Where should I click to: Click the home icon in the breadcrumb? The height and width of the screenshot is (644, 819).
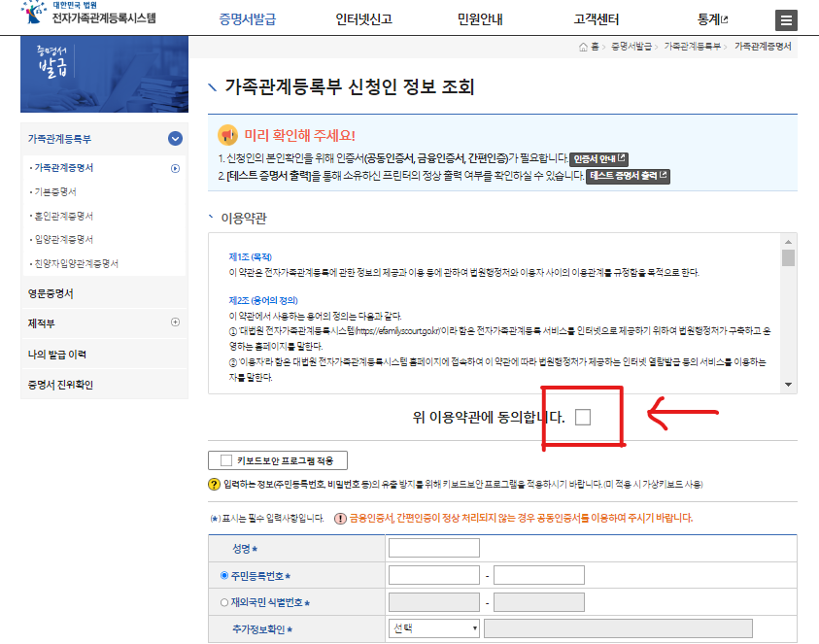584,44
